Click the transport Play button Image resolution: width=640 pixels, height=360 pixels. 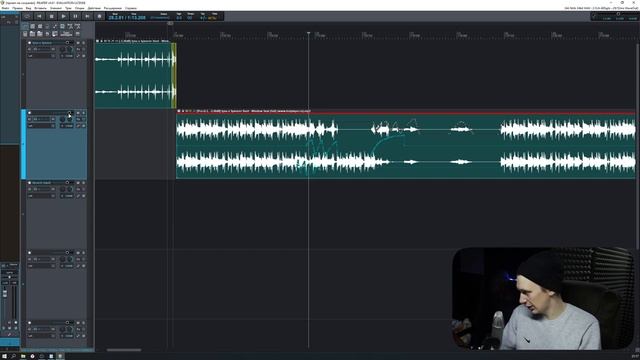tap(63, 16)
